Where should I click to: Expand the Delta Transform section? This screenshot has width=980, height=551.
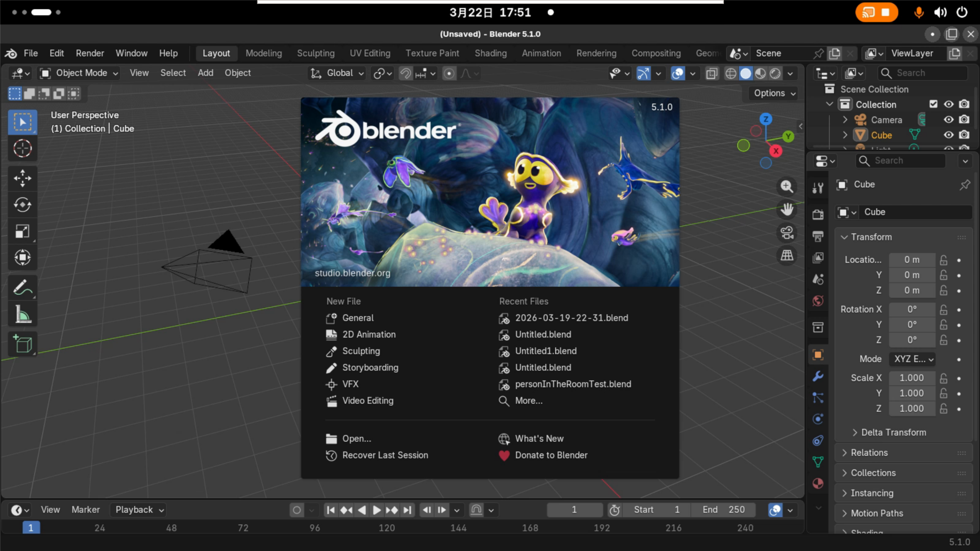tap(854, 433)
